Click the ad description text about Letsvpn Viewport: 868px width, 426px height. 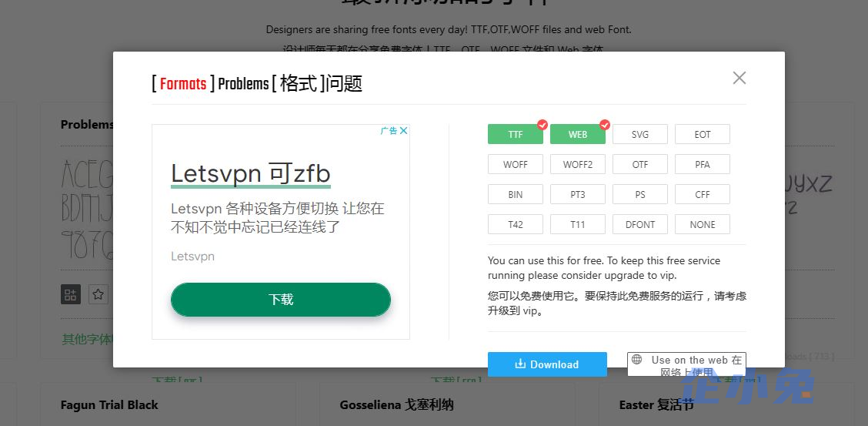[277, 218]
